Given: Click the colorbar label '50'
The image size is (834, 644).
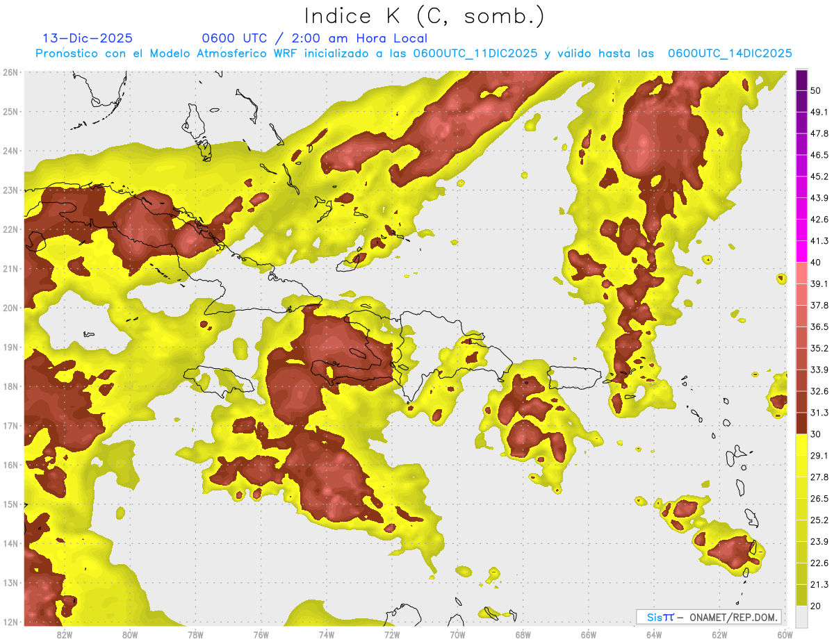Looking at the screenshot, I should (x=816, y=90).
